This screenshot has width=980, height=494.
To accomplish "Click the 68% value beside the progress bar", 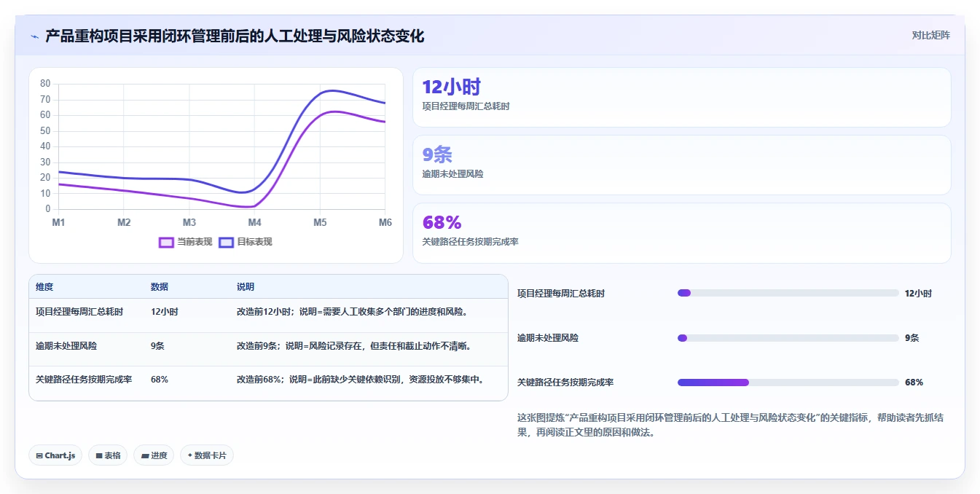I will (x=914, y=383).
